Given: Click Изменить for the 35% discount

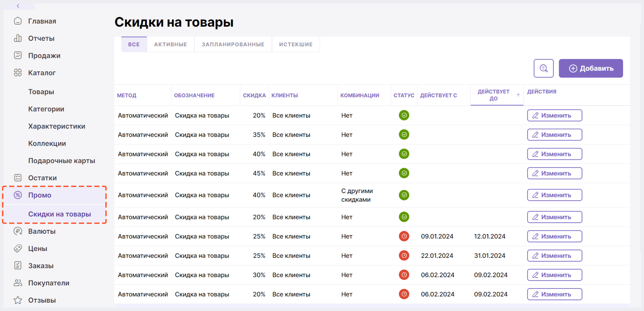Looking at the screenshot, I should 555,135.
